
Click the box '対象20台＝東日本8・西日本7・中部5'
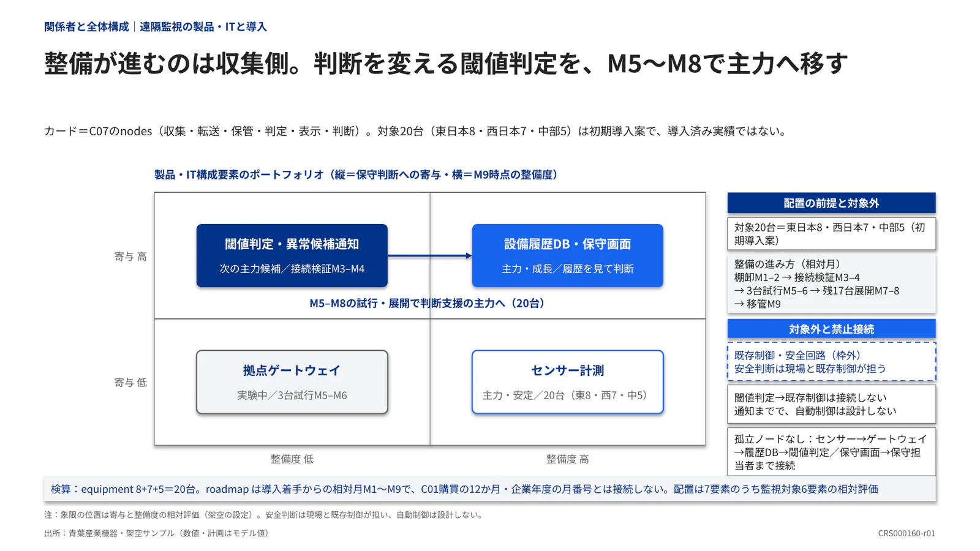832,234
